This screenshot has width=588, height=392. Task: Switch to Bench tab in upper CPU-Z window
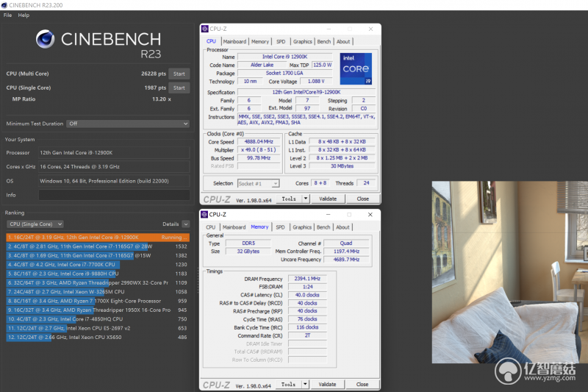(324, 42)
